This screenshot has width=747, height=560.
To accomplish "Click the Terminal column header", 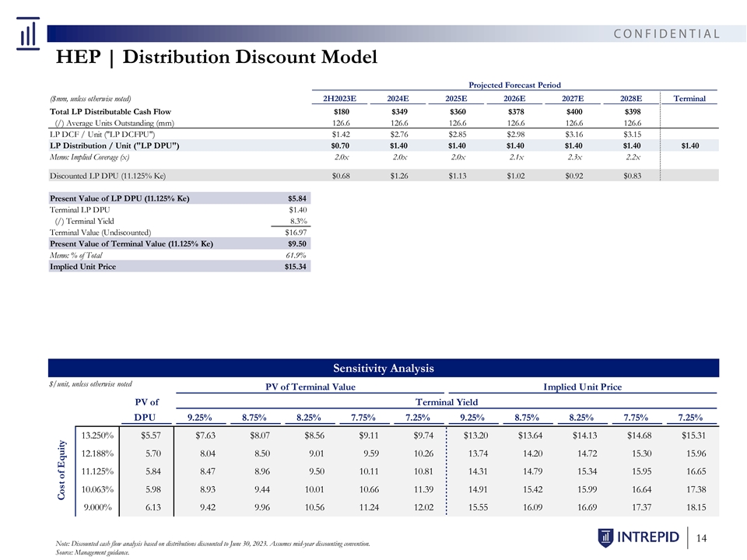I will (x=689, y=99).
